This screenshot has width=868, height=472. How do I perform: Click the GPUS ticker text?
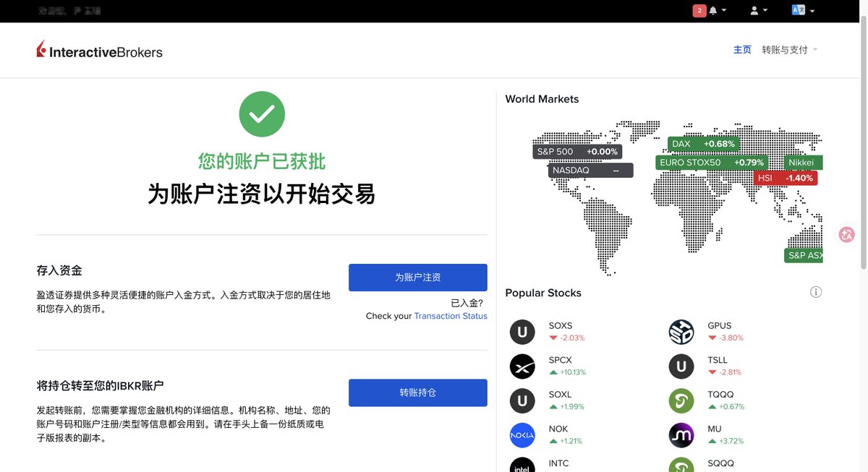[719, 326]
